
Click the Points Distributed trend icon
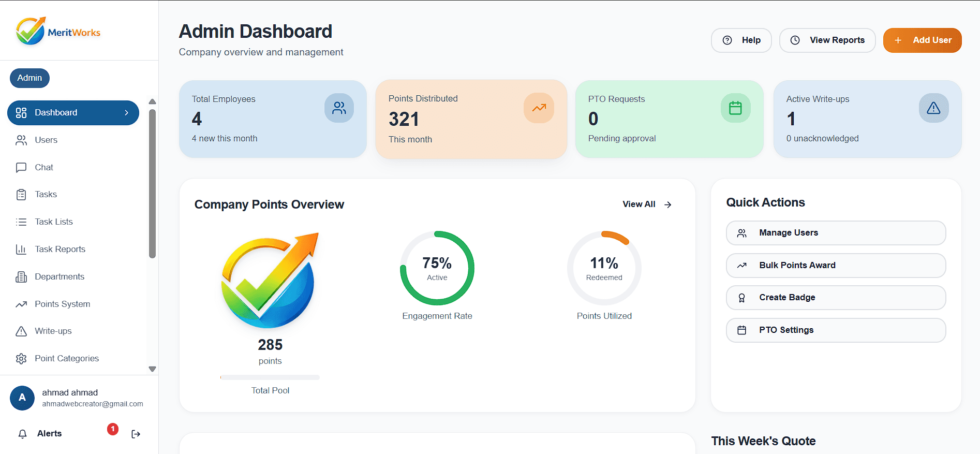coord(539,108)
